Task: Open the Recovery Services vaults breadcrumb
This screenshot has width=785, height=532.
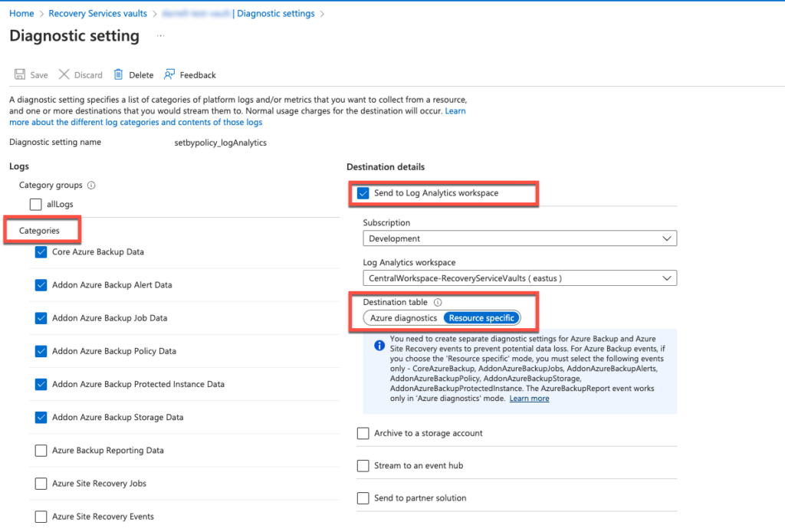Action: [97, 13]
